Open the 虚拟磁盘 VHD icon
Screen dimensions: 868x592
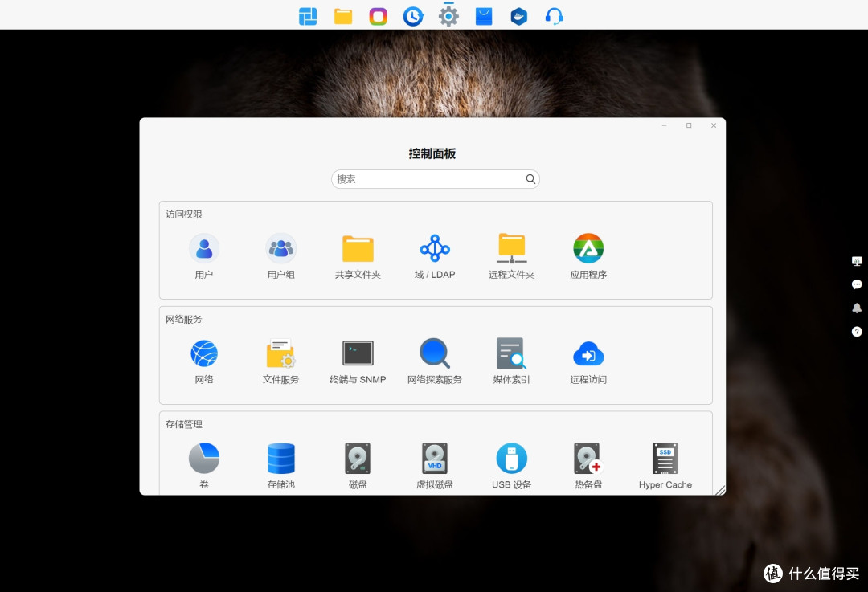coord(435,458)
